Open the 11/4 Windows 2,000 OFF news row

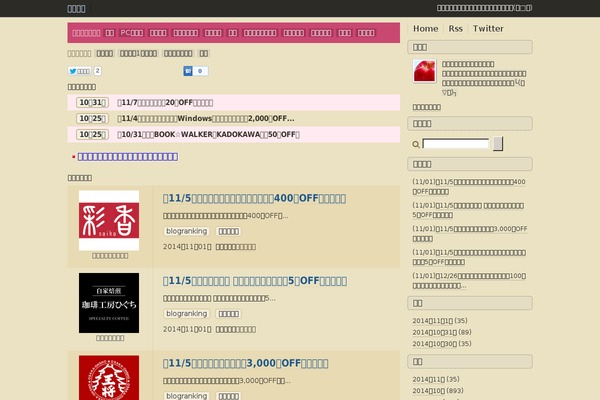click(234, 119)
